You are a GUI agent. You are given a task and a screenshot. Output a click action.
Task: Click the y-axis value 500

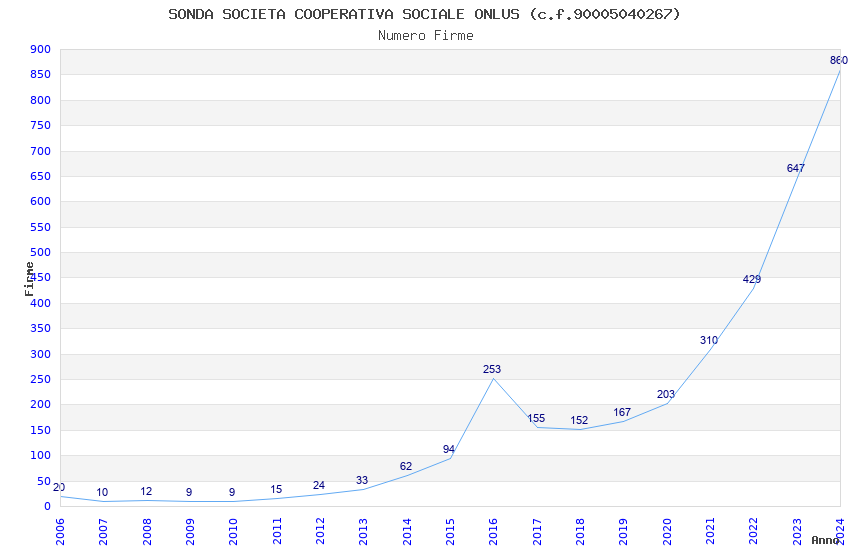[41, 252]
